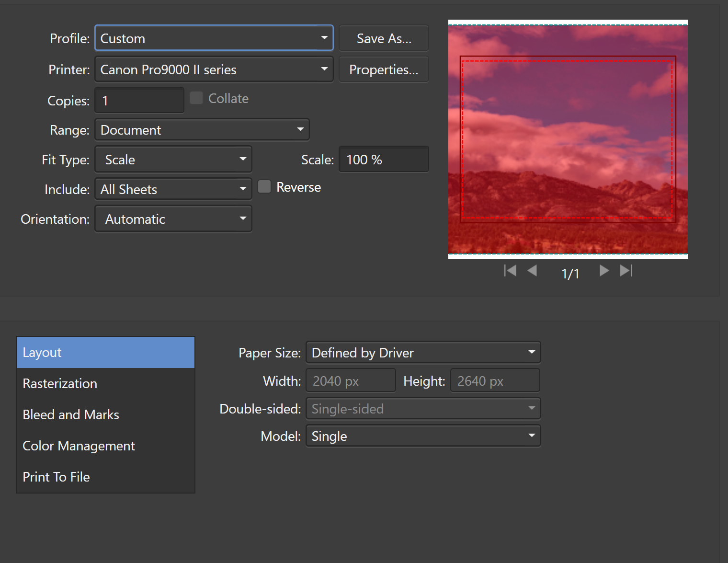Select Bleed and Marks section

pos(71,414)
